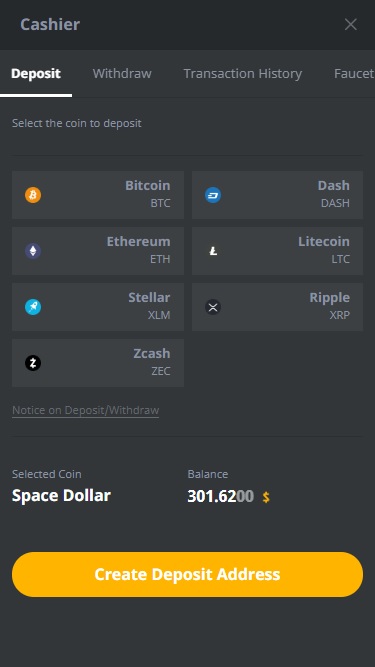Switch to the Withdraw tab
The image size is (375, 667).
(x=122, y=74)
